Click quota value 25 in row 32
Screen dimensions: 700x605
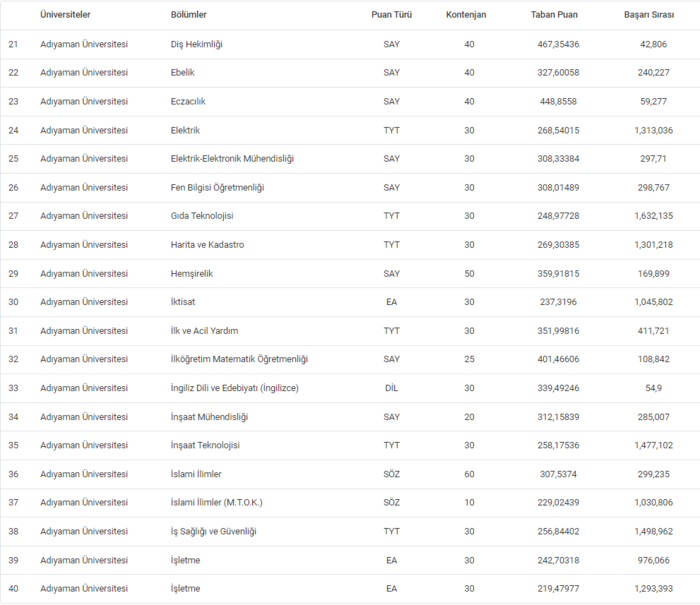pyautogui.click(x=469, y=359)
